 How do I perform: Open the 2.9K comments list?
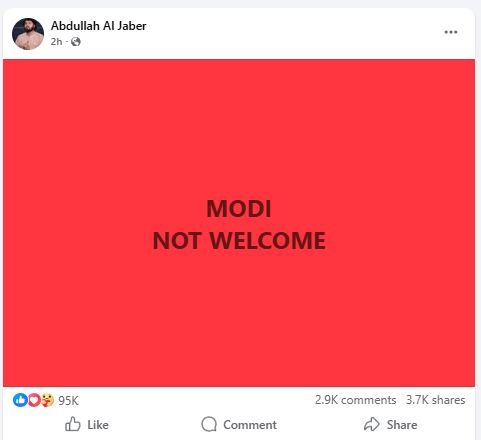[355, 400]
